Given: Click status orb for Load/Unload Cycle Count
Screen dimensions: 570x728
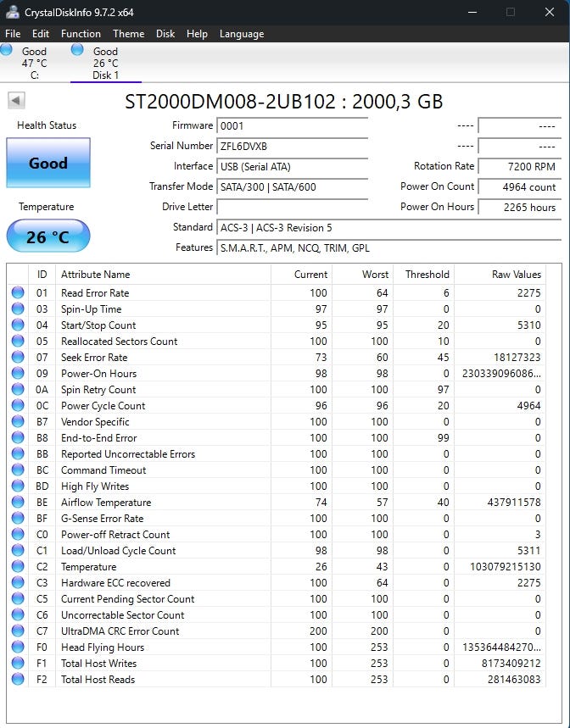Looking at the screenshot, I should pyautogui.click(x=18, y=550).
